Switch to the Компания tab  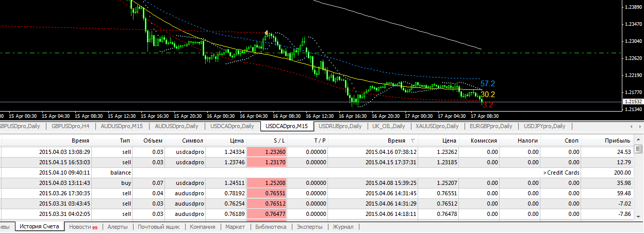(x=202, y=227)
